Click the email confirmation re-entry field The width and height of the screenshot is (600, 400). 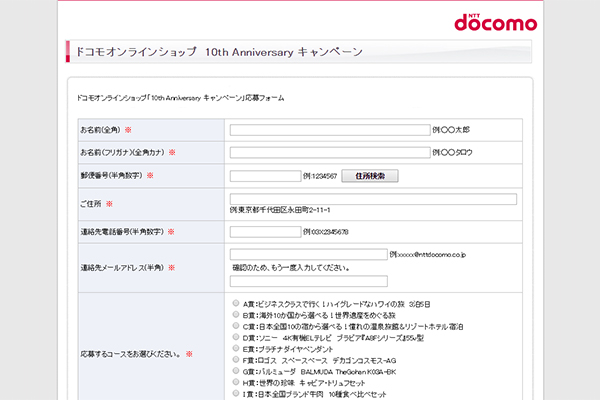tap(308, 281)
